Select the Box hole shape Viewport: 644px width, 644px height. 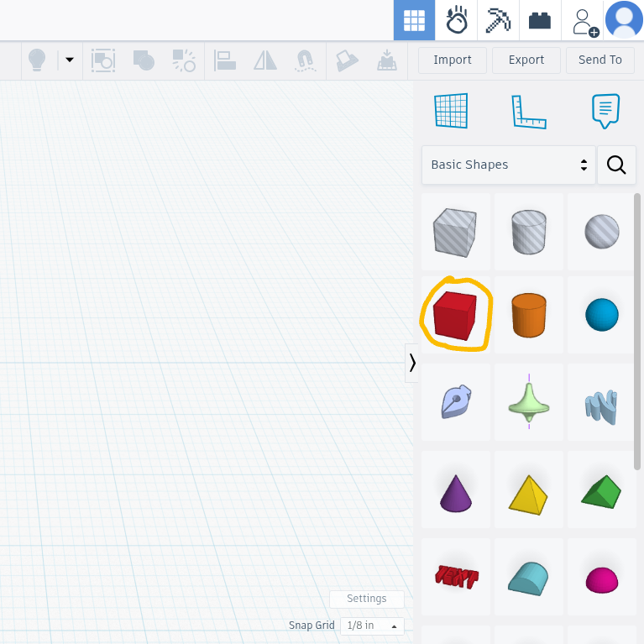point(455,232)
